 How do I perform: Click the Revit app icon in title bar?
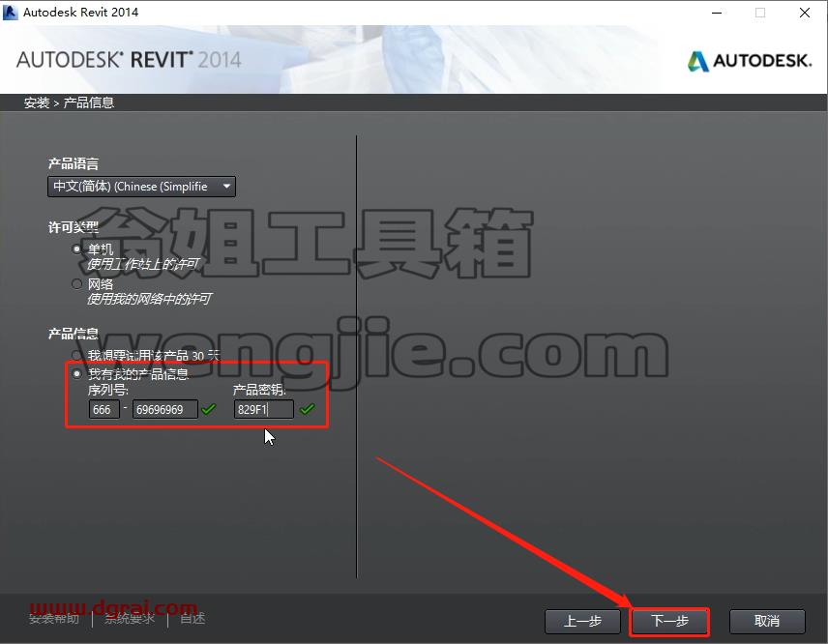pos(10,13)
